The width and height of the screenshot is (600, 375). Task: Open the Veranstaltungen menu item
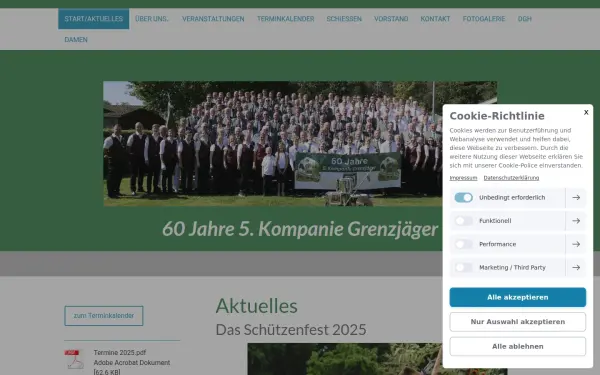(213, 19)
